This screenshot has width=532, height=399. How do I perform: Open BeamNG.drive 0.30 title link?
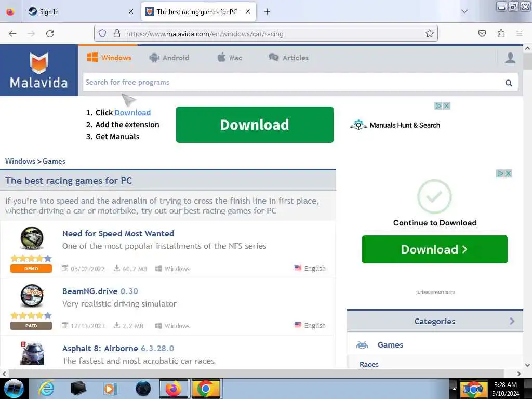(x=100, y=291)
